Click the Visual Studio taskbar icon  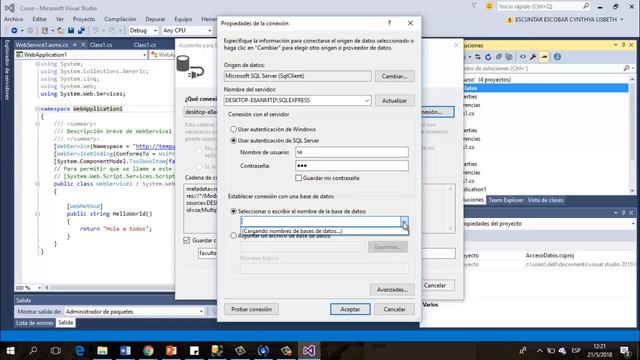point(309,351)
